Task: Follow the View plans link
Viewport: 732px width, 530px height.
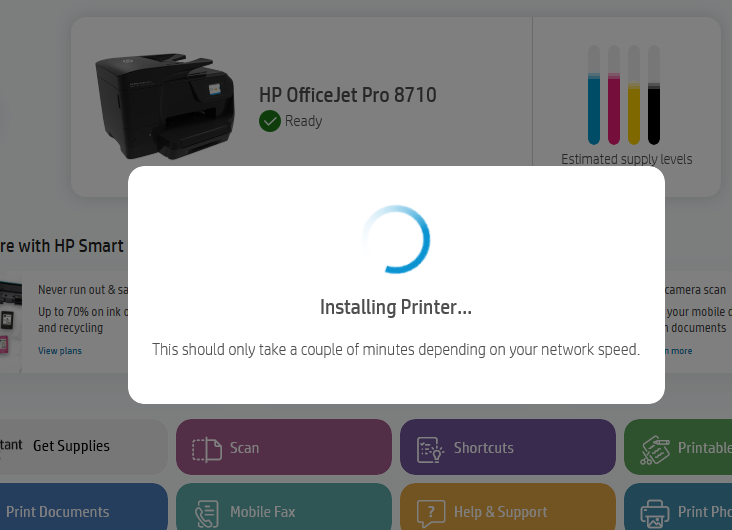Action: [x=60, y=351]
